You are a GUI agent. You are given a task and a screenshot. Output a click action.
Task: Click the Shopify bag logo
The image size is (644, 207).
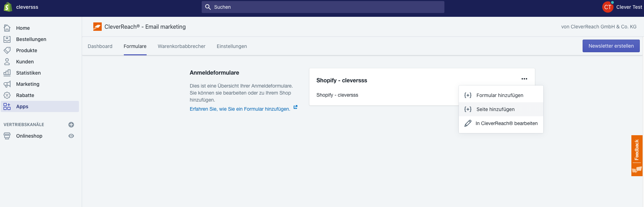(8, 7)
